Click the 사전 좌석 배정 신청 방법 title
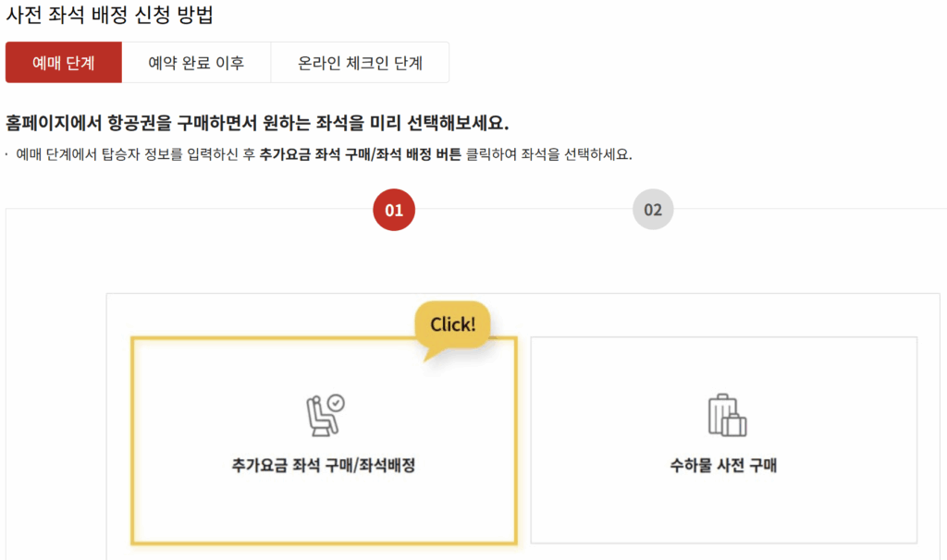Screen dimensions: 947x560 109,15
